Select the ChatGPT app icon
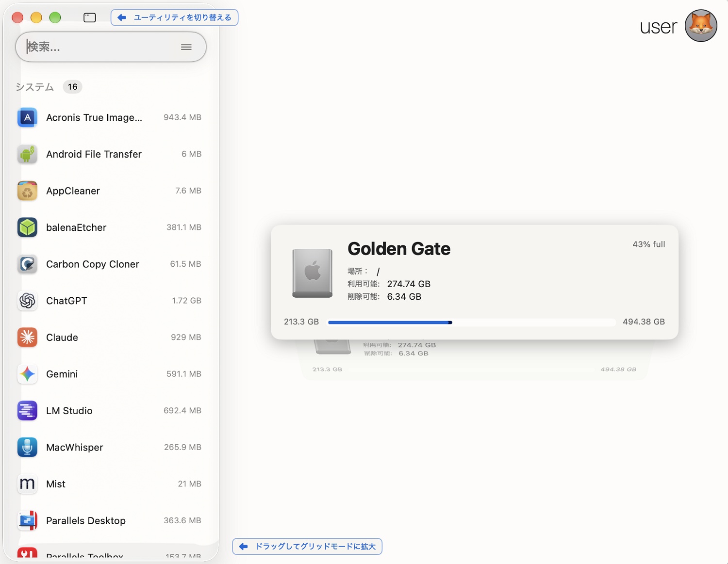This screenshot has width=728, height=564. [28, 301]
